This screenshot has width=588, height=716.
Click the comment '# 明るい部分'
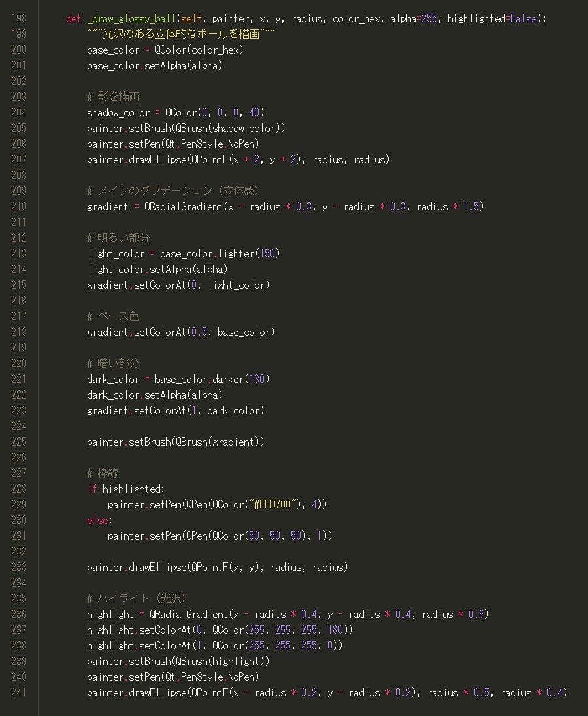click(118, 238)
